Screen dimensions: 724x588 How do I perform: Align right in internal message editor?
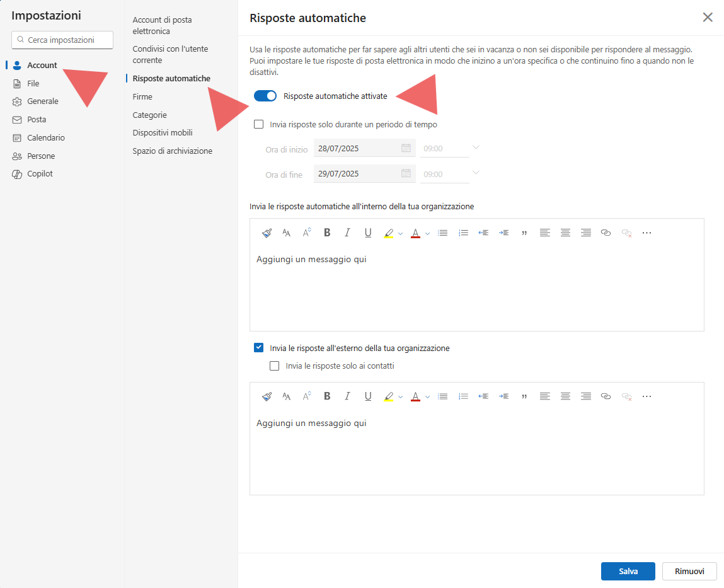pyautogui.click(x=585, y=233)
